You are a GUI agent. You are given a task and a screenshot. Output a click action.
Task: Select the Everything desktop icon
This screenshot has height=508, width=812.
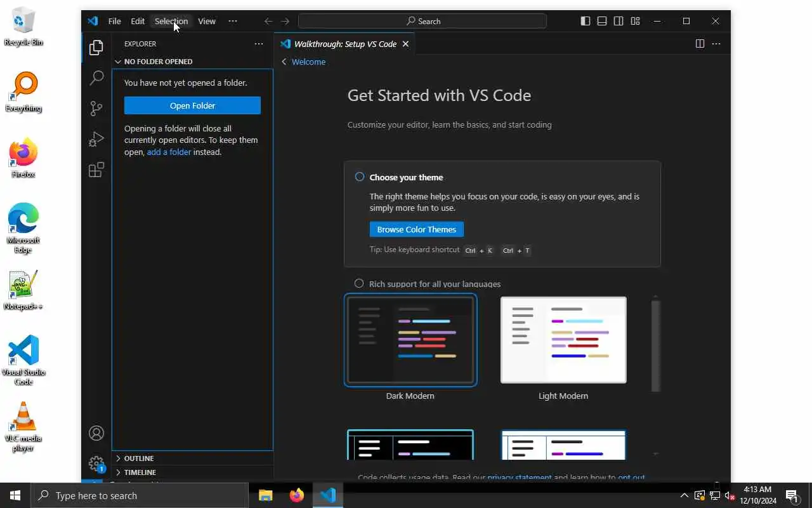point(23,92)
